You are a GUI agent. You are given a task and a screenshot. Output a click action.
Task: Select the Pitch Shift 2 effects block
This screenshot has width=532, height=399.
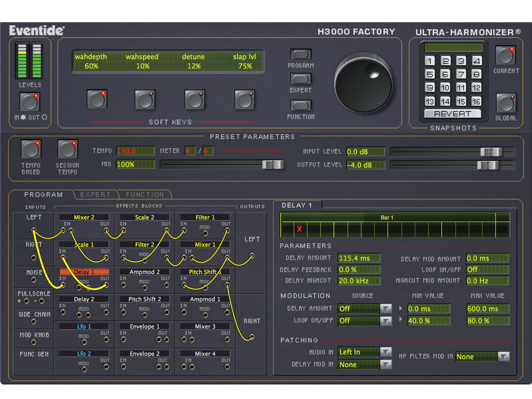point(144,299)
